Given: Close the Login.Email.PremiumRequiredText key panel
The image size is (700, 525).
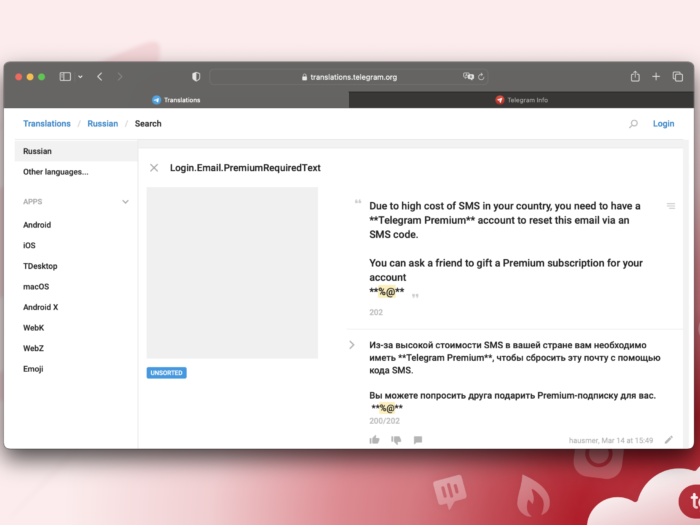Looking at the screenshot, I should 154,168.
